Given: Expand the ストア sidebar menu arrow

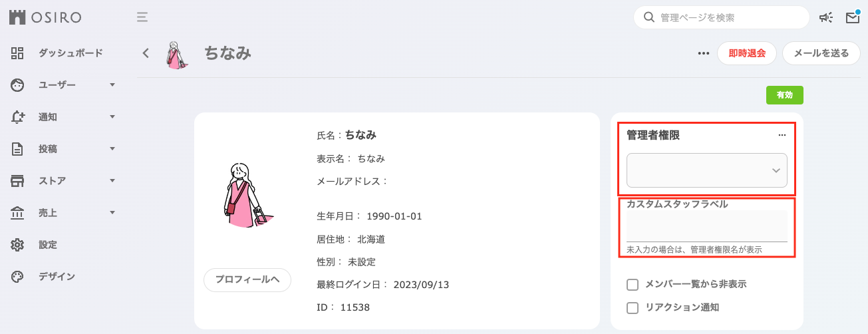Looking at the screenshot, I should coord(112,181).
